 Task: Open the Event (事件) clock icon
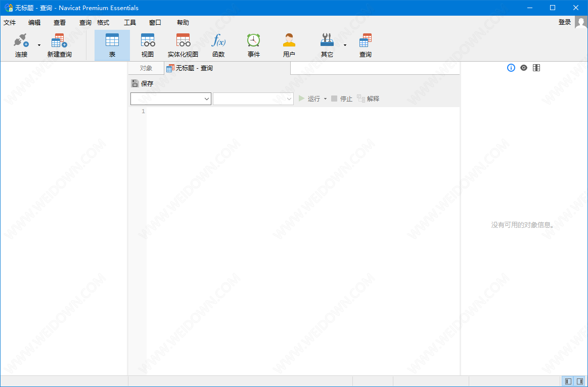click(x=254, y=41)
